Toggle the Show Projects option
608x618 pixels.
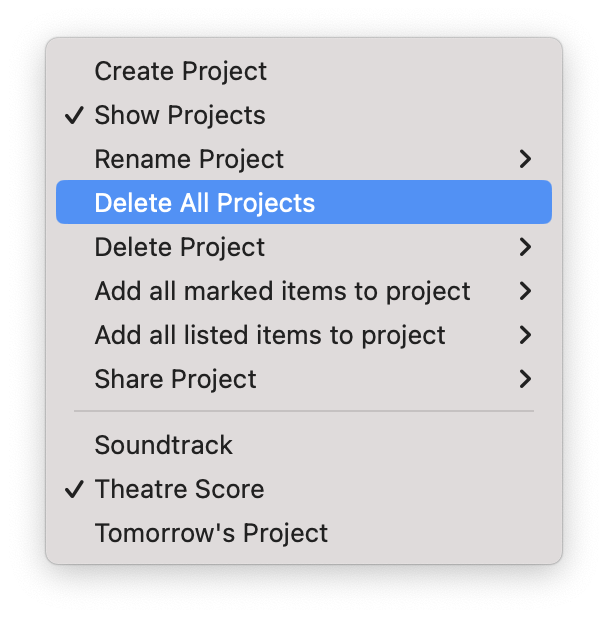point(304,115)
